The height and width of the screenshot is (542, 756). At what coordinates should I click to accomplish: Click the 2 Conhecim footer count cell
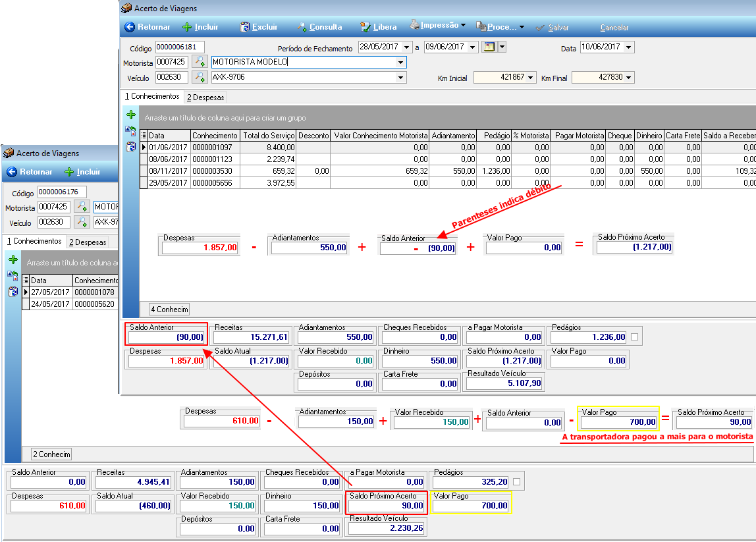[51, 454]
